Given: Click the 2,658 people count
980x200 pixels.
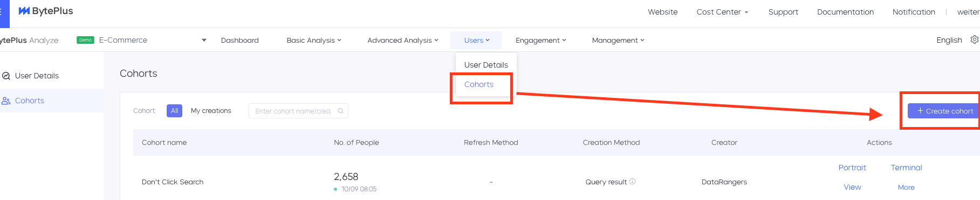Looking at the screenshot, I should 346,177.
